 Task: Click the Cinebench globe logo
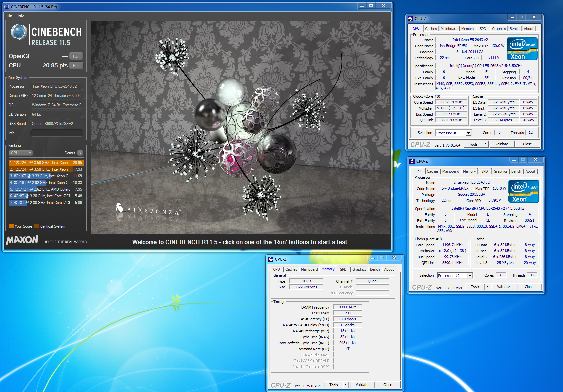coord(19,32)
